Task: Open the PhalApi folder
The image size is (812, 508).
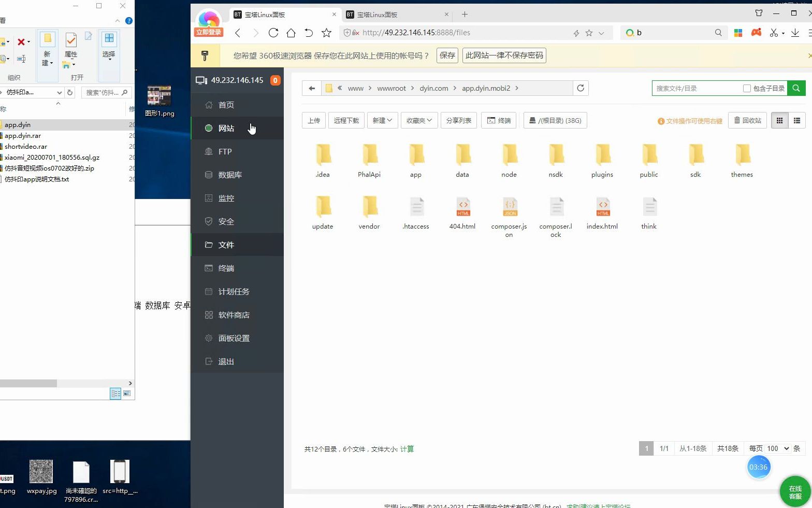Action: [369, 161]
